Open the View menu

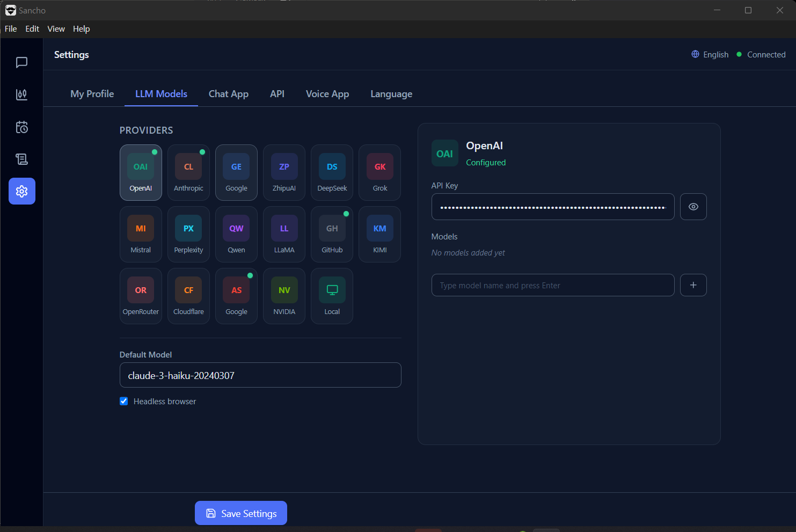click(x=56, y=29)
